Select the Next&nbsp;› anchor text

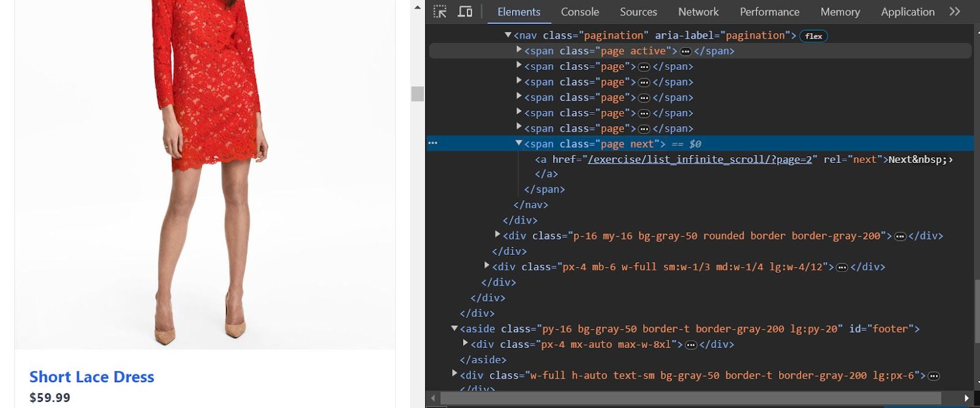coord(921,159)
